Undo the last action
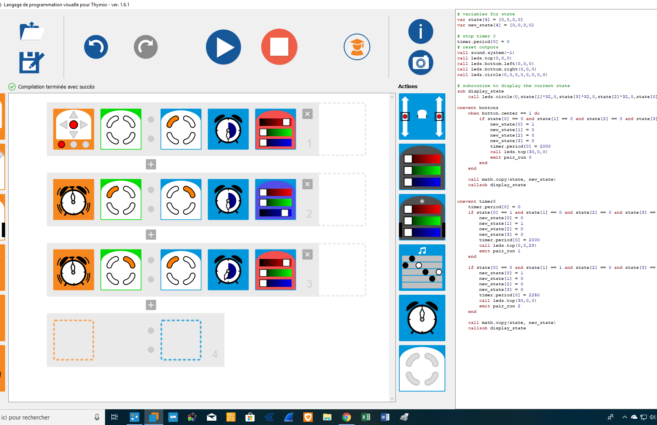657x425 pixels. (x=95, y=46)
